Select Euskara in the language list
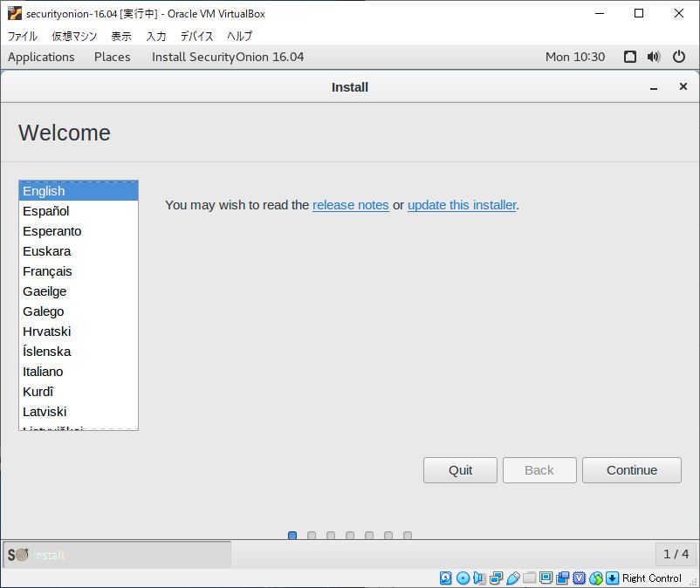Image resolution: width=700 pixels, height=588 pixels. tap(79, 251)
